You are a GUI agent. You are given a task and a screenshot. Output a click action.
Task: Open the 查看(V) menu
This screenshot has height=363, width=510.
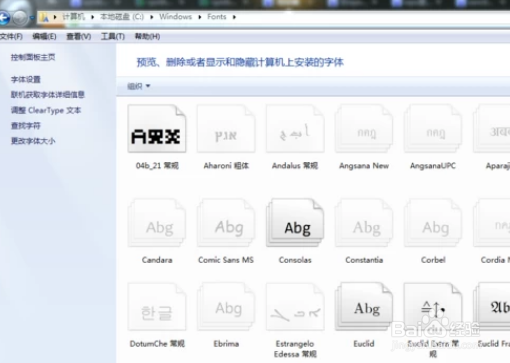click(79, 36)
